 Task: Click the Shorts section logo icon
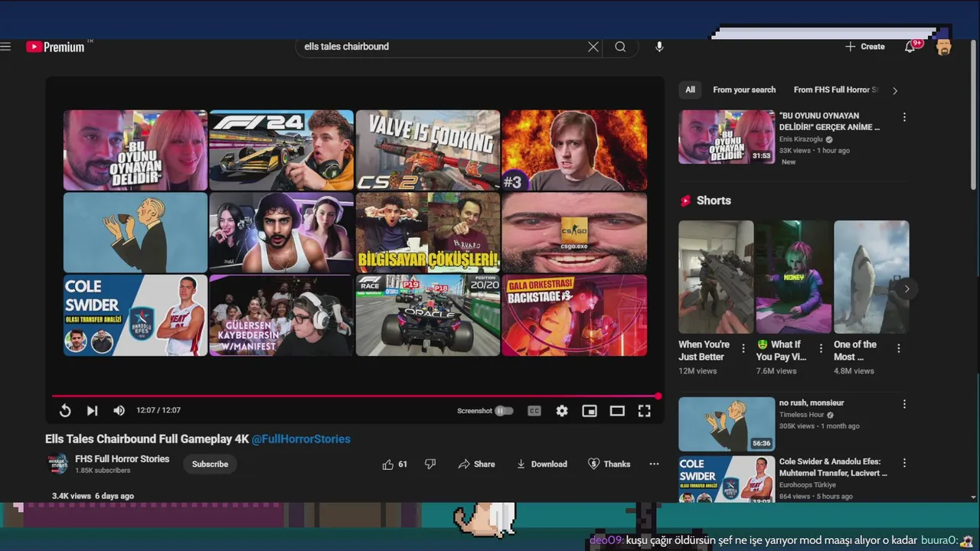tap(685, 201)
